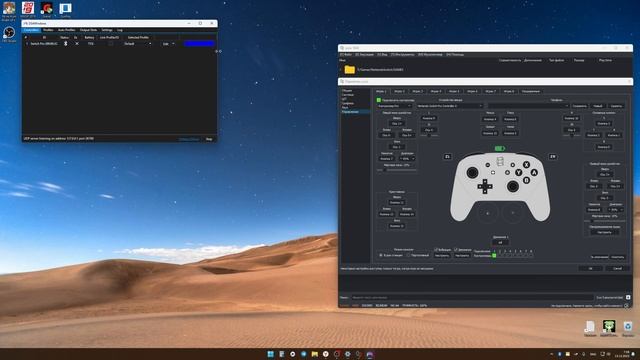640x360 pixels.
Task: Click the ZL trigger icon above controller image
Action: 447,156
